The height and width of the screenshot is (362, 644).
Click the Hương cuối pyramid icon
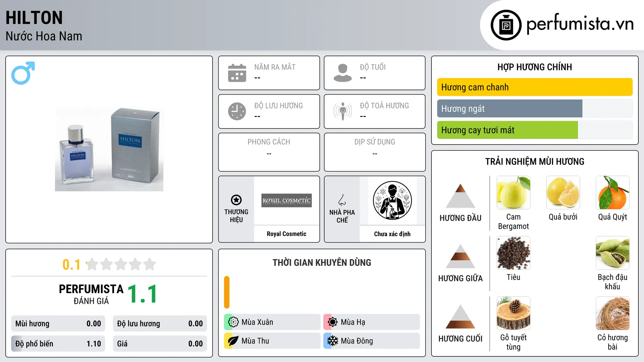pyautogui.click(x=460, y=316)
